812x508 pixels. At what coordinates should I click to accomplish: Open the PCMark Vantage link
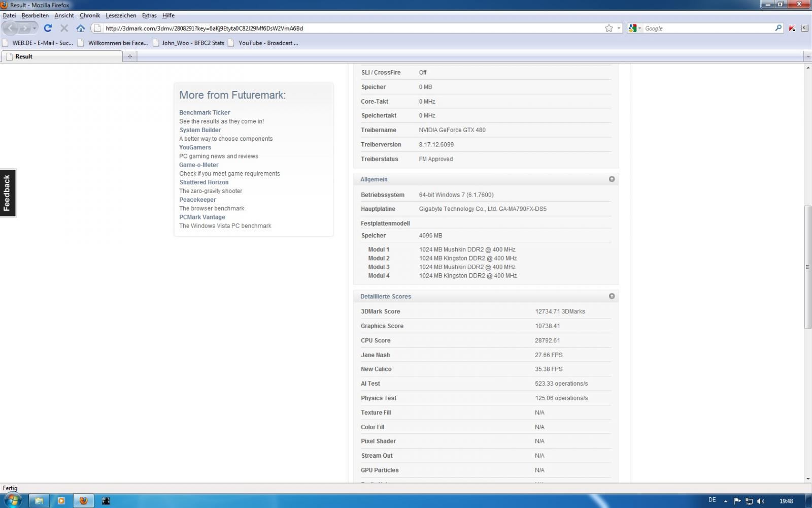(202, 217)
